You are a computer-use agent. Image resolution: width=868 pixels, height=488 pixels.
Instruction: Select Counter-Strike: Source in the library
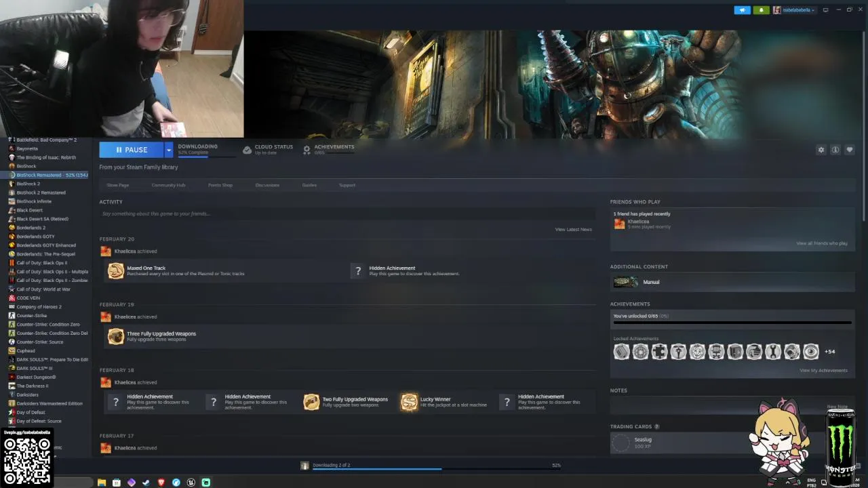pyautogui.click(x=40, y=342)
